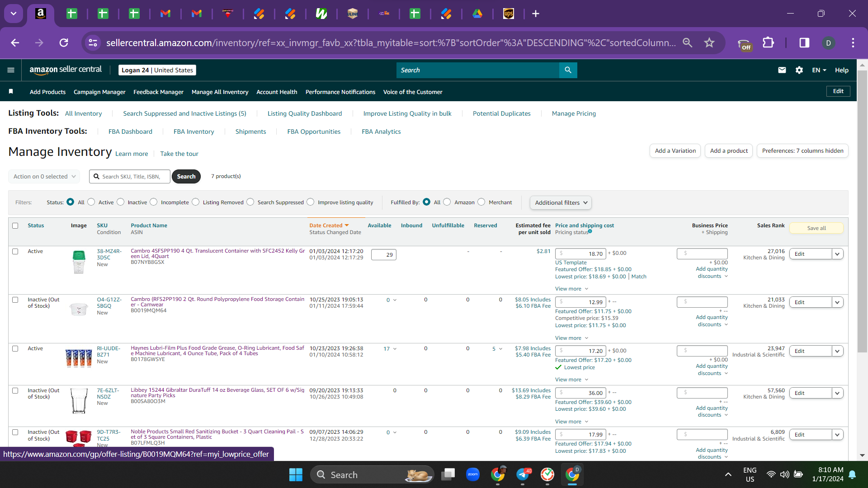Open the Task View taskbar icon
Viewport: 868px width, 488px height.
click(448, 474)
